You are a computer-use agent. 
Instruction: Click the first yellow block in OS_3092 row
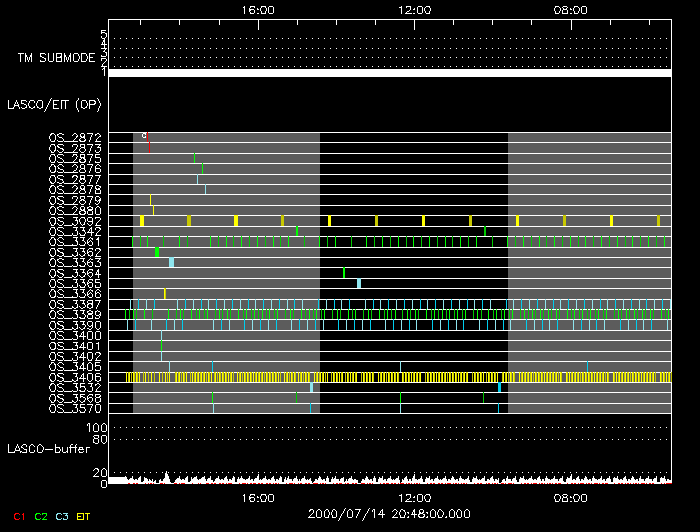142,220
